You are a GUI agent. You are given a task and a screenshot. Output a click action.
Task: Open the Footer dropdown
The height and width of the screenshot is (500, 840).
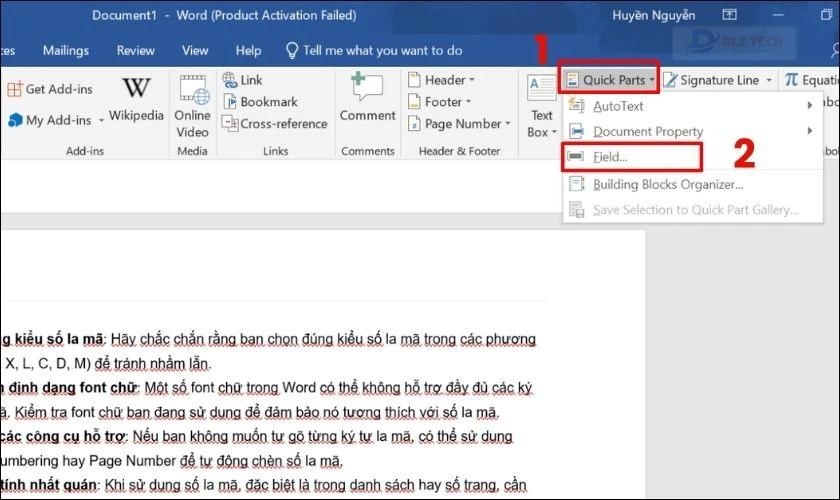coord(439,102)
